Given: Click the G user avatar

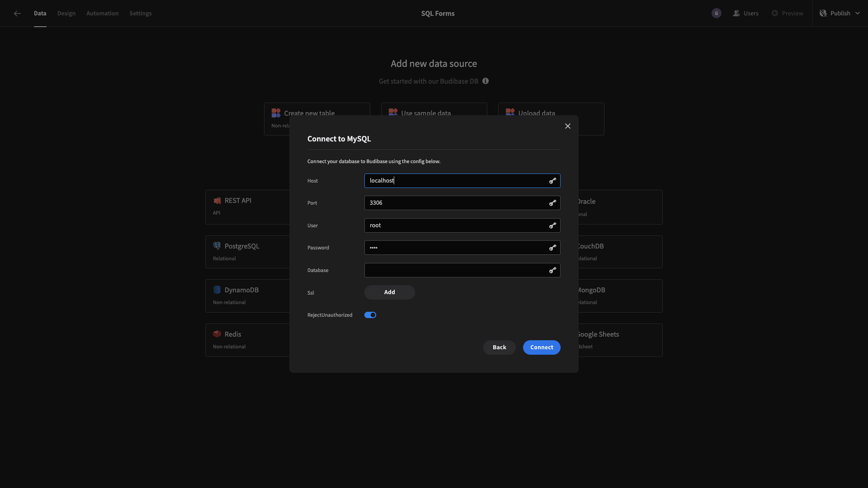Looking at the screenshot, I should point(716,13).
